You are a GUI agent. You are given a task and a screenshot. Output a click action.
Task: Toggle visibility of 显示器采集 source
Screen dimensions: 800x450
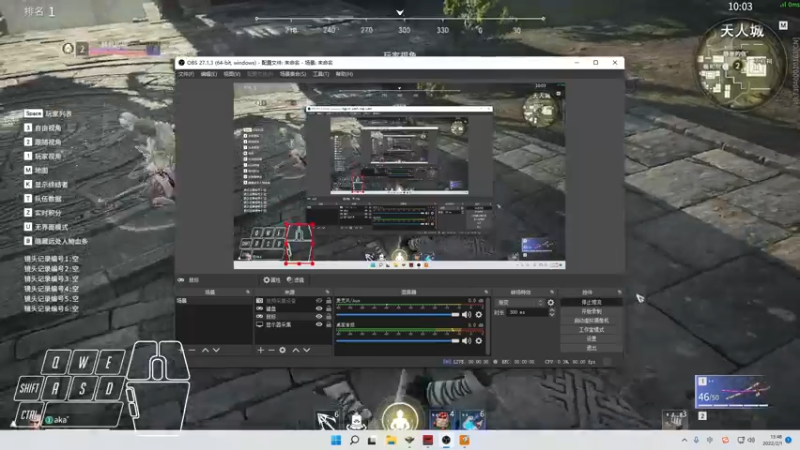point(319,324)
